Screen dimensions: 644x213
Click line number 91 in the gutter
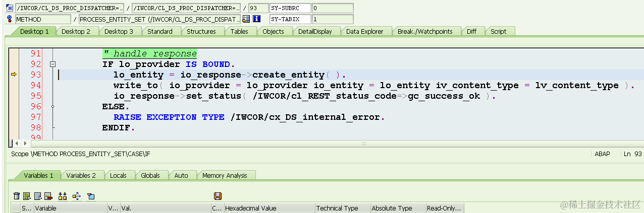(35, 54)
